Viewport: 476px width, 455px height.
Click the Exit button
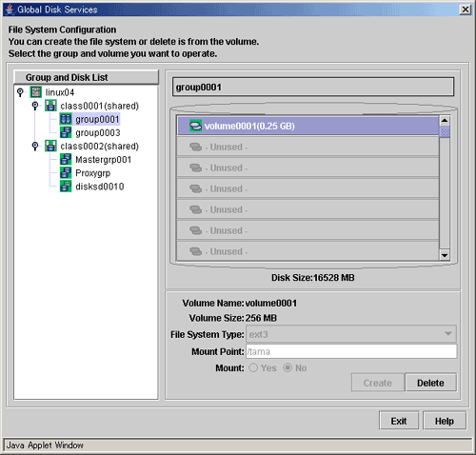tap(399, 421)
